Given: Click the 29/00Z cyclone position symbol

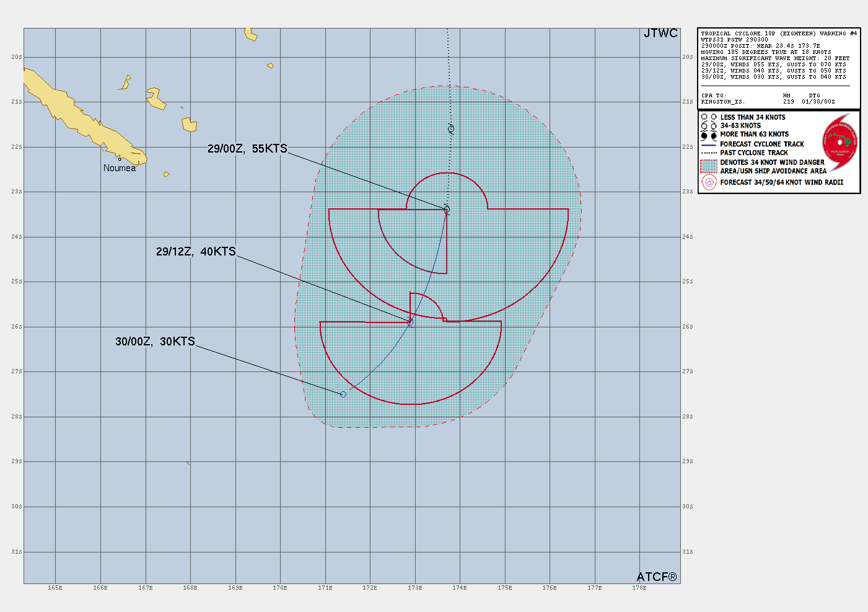Looking at the screenshot, I should tap(446, 210).
